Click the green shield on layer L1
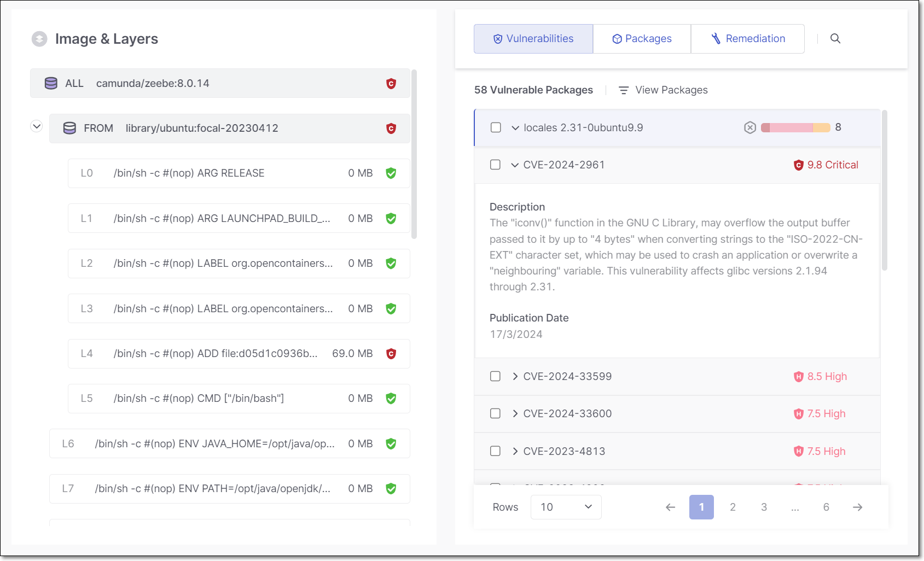Image resolution: width=924 pixels, height=561 pixels. coord(391,219)
